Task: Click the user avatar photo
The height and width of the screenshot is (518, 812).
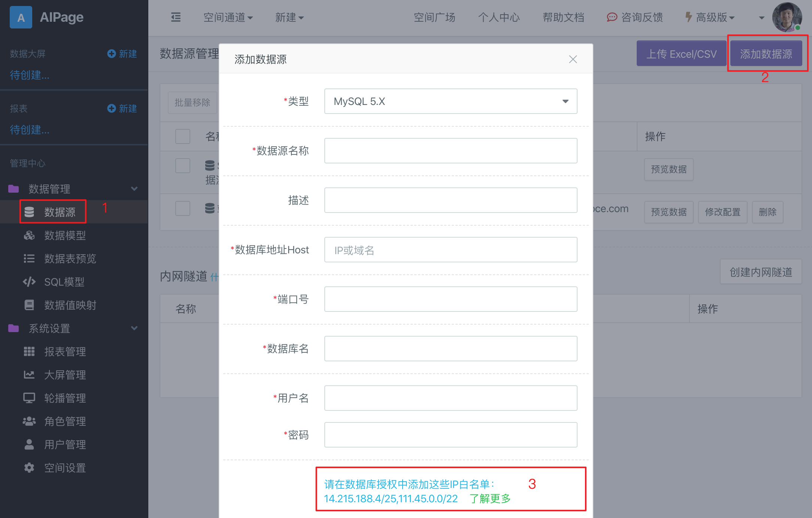Action: 787,17
